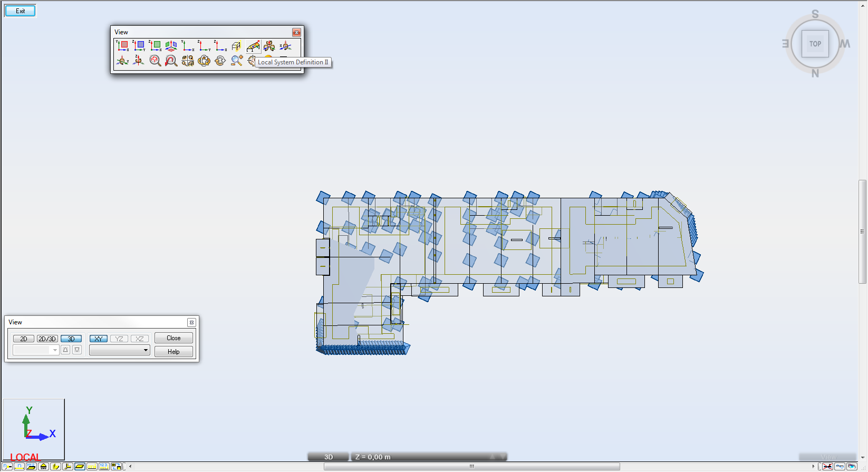Click W direction on compass ring
Image resolution: width=868 pixels, height=472 pixels.
[845, 43]
